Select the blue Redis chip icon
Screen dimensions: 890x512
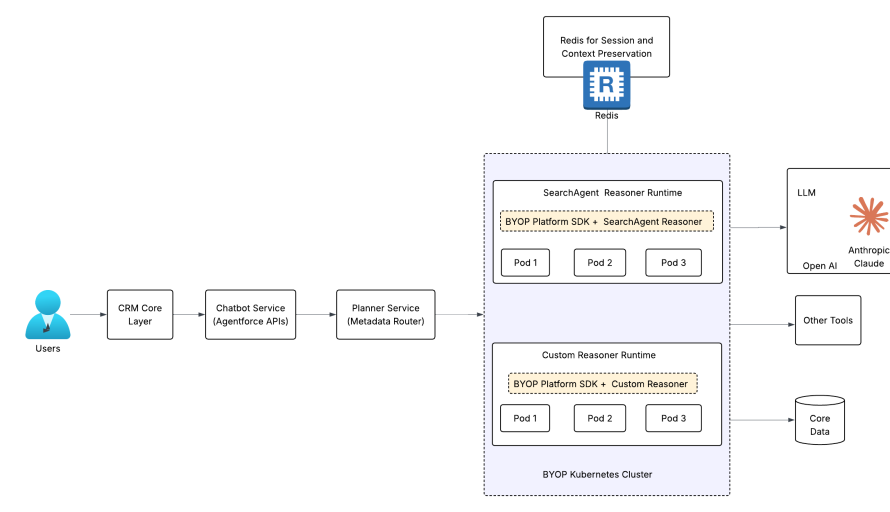click(x=607, y=85)
